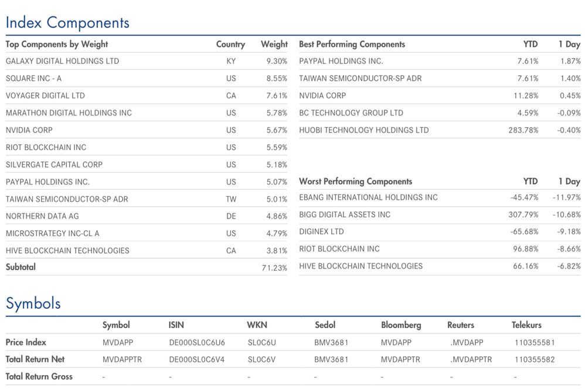Select the Total Return Net row label
585x392 pixels.
pyautogui.click(x=35, y=359)
